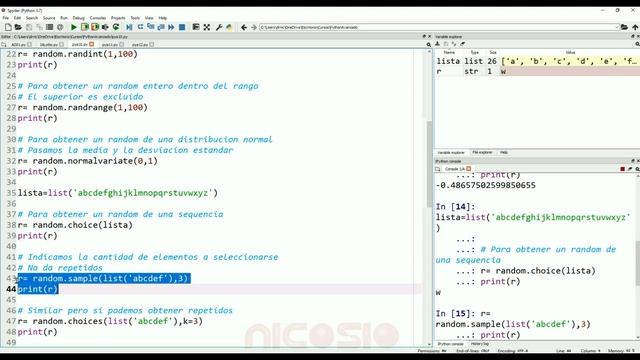The width and height of the screenshot is (640, 360).
Task: Open PYTHONPATH manager Python icon
Action: [x=229, y=27]
